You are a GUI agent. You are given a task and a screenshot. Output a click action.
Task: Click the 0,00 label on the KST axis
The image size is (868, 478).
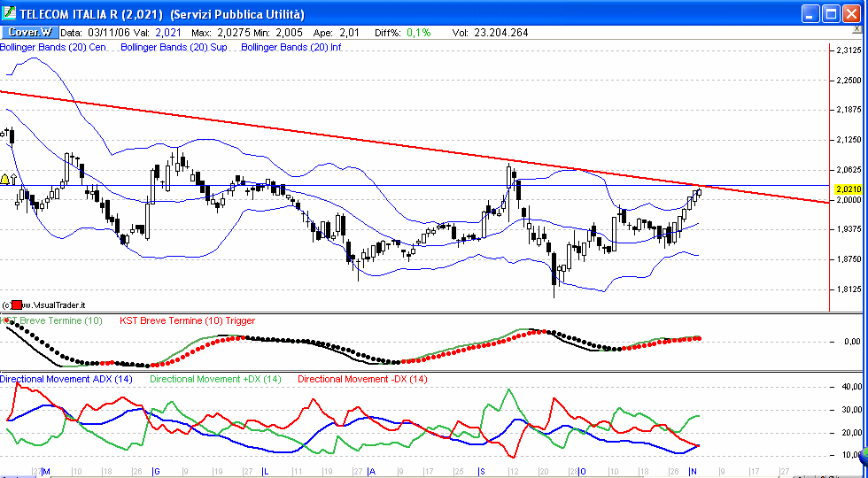pos(852,342)
